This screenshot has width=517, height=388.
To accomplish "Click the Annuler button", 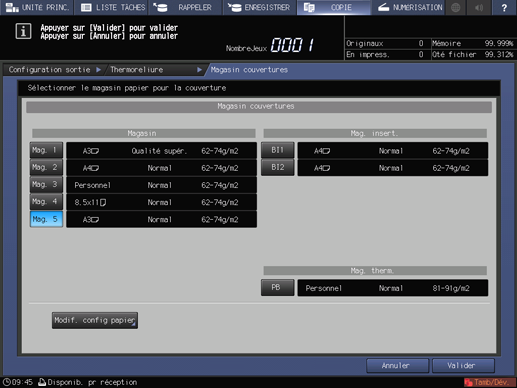I will 397,366.
